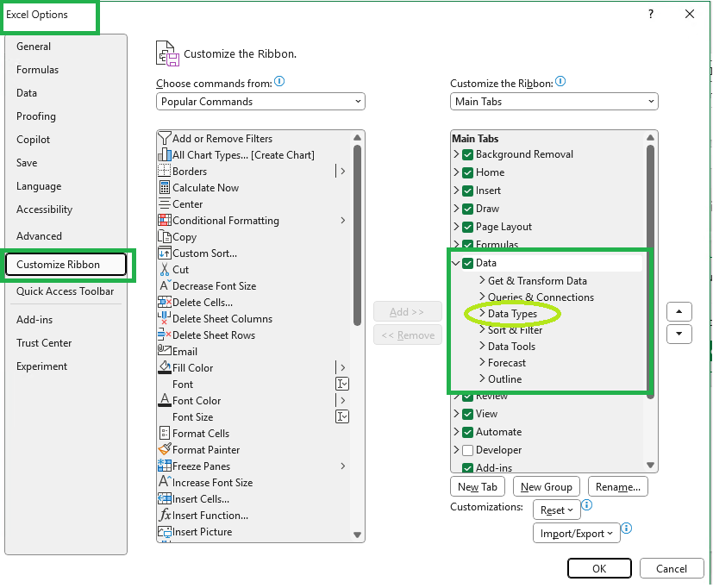Image resolution: width=713 pixels, height=588 pixels.
Task: Click the Move Up arrow button
Action: [679, 312]
